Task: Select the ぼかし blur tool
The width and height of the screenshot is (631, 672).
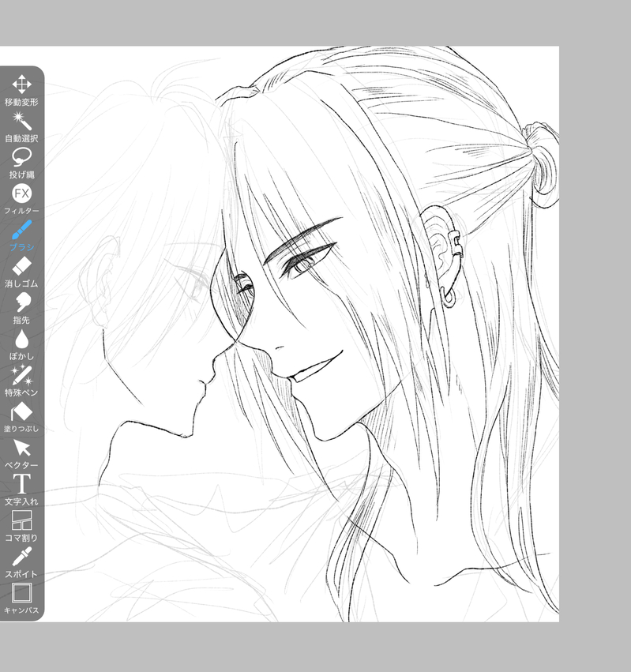Action: pyautogui.click(x=21, y=345)
